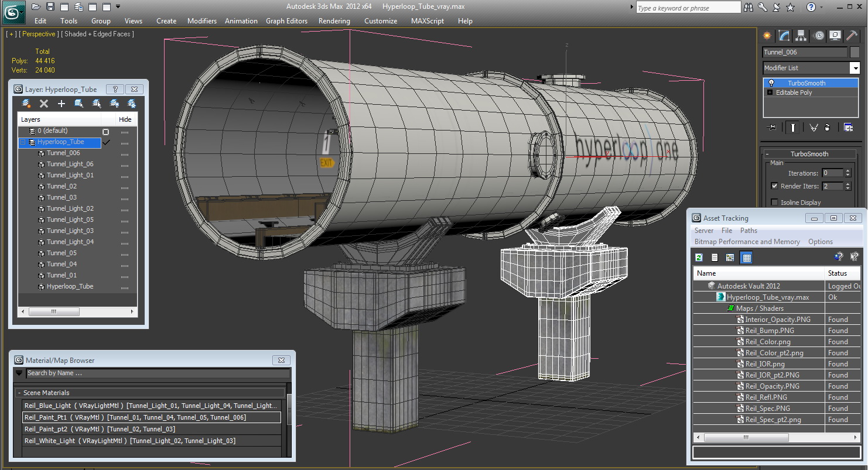868x470 pixels.
Task: Click the list view icon in Asset Tracking
Action: (x=715, y=258)
